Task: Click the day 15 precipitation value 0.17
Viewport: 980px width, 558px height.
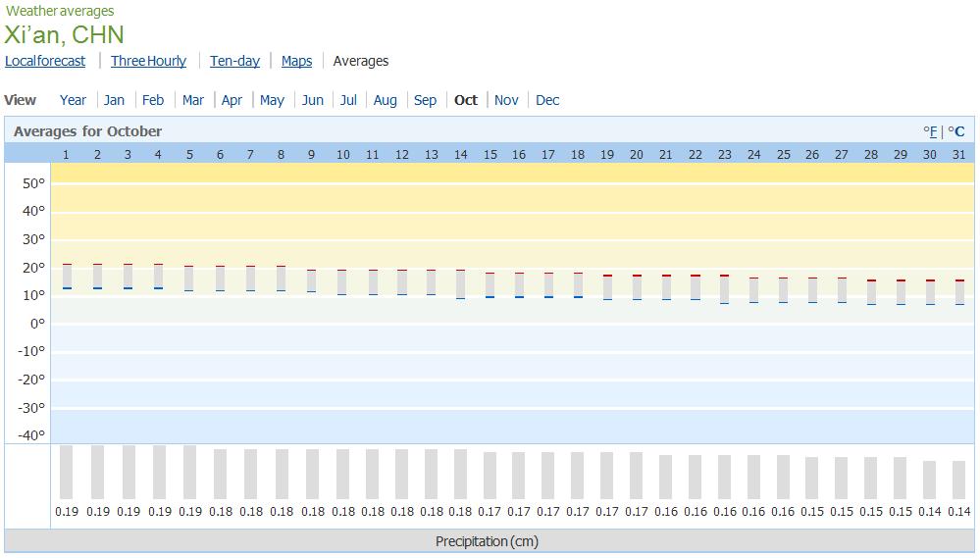Action: pos(490,512)
